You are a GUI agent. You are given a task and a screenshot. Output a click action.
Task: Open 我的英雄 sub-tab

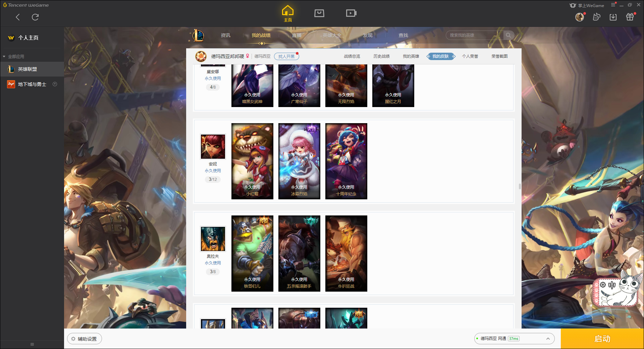pos(411,56)
